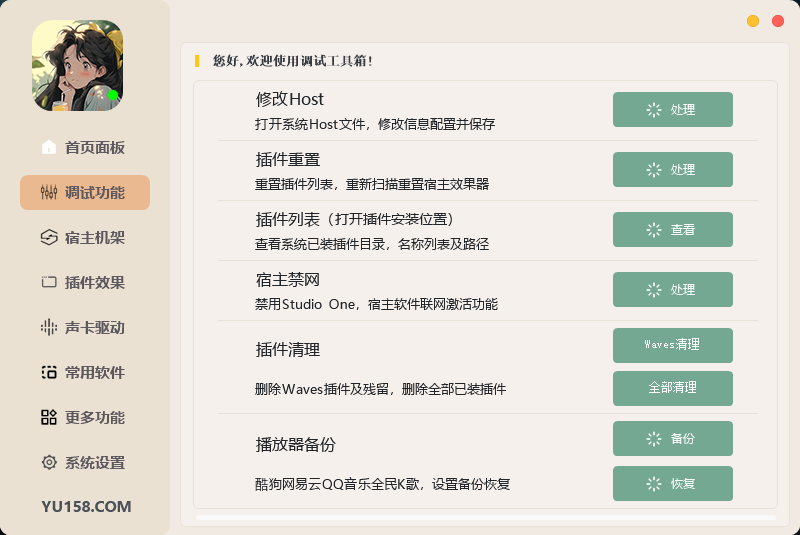Click description 酷狗网易云QQ音乐全民K歌，设置备份恢复
Screen dimensions: 800x535
point(383,484)
